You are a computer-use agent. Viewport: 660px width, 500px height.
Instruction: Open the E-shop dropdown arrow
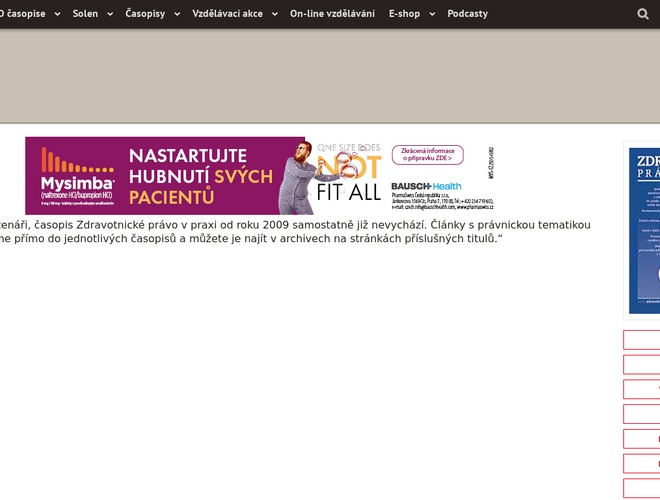432,14
